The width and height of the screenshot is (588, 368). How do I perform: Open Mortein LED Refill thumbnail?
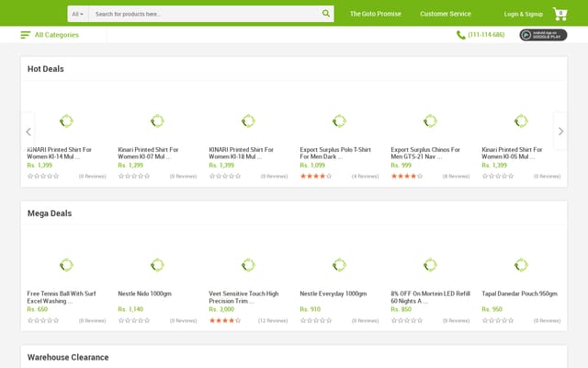click(x=430, y=265)
